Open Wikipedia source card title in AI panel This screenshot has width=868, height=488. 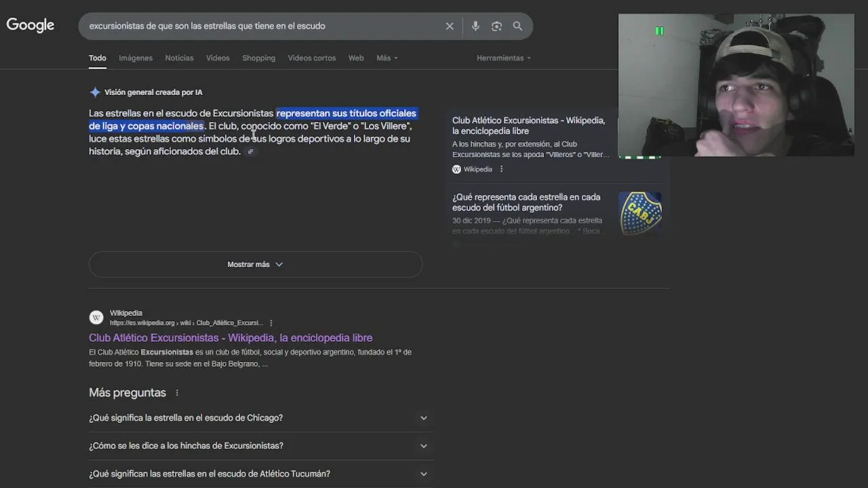(x=529, y=125)
